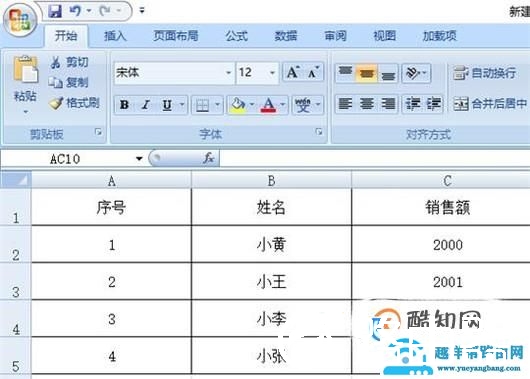Expand the underline style arrow
The height and width of the screenshot is (379, 530).
(x=182, y=105)
